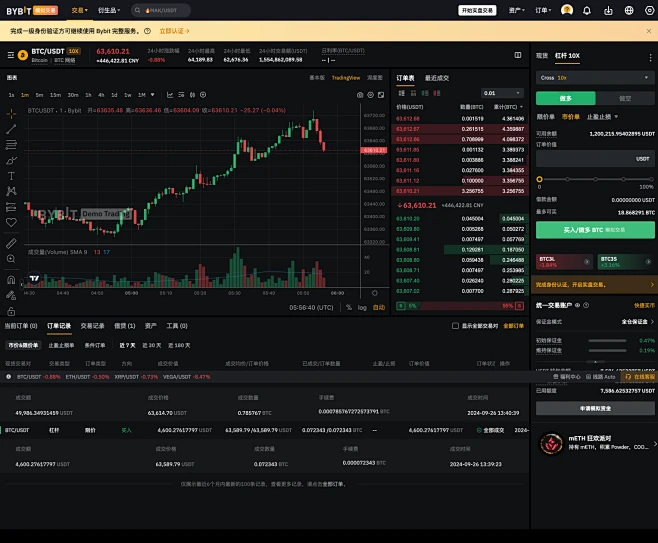The image size is (658, 543).
Task: Open the prediction and measurement tools
Action: (11, 207)
